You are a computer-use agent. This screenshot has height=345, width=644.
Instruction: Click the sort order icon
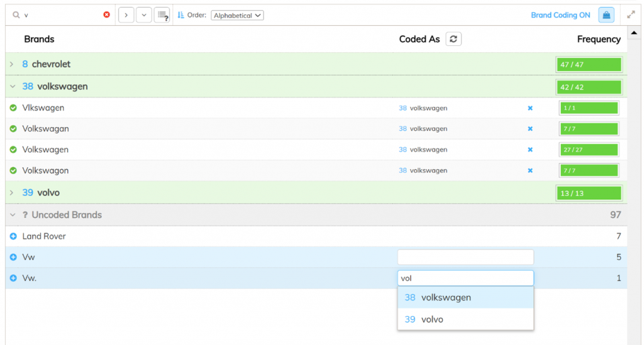click(180, 15)
